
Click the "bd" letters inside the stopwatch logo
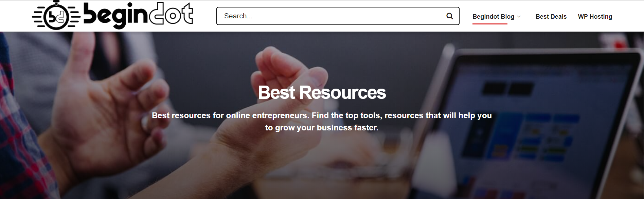56,17
